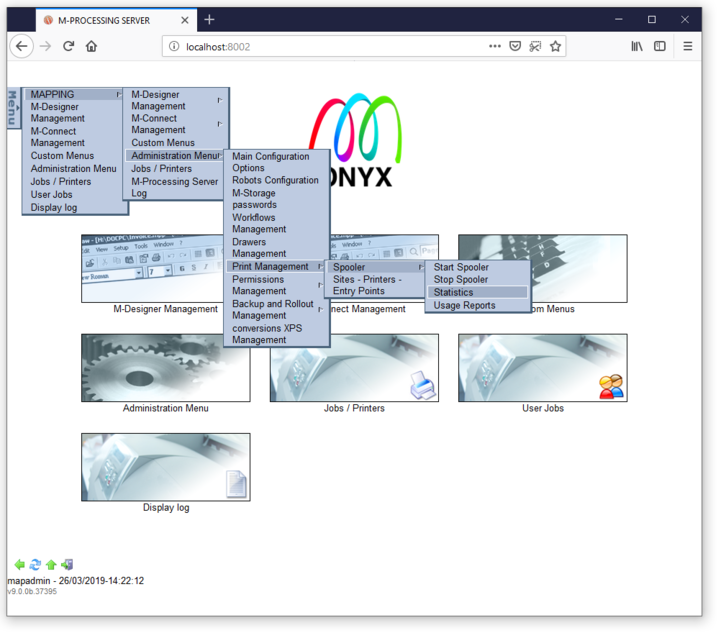Bookmark this page with the star icon
This screenshot has width=721, height=638.
click(555, 46)
